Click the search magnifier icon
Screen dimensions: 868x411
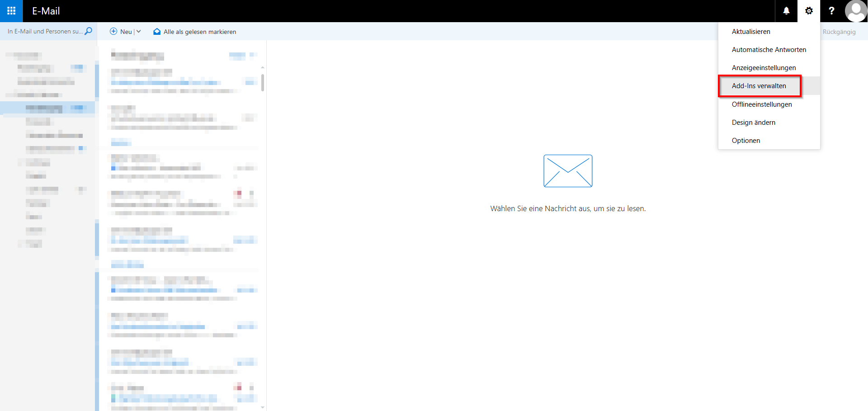pyautogui.click(x=89, y=31)
